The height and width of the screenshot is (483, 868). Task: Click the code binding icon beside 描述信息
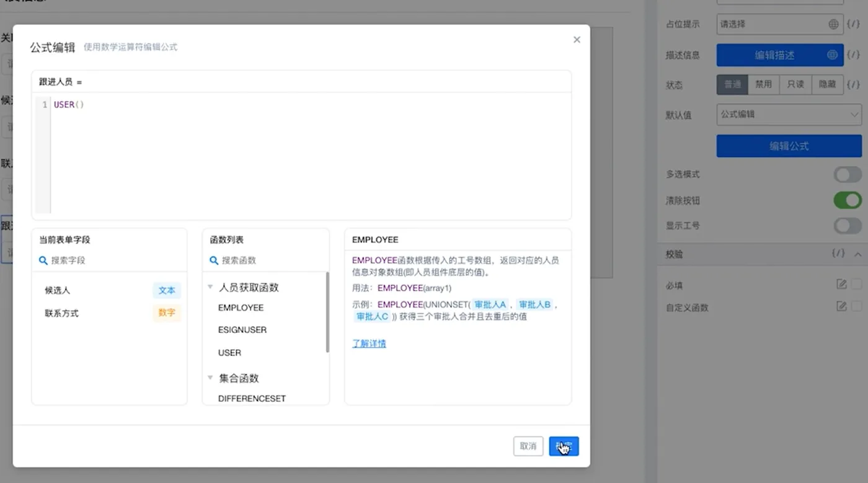[x=854, y=55]
